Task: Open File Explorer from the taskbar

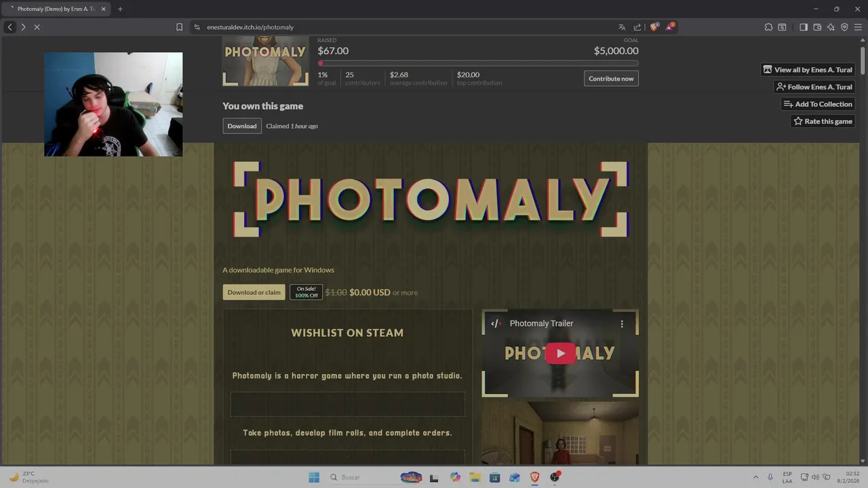Action: tap(475, 477)
